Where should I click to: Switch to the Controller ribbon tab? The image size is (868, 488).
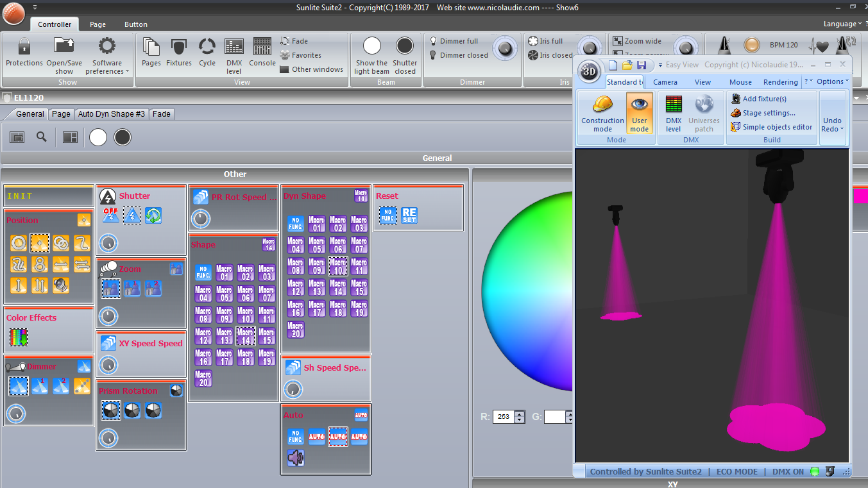55,24
